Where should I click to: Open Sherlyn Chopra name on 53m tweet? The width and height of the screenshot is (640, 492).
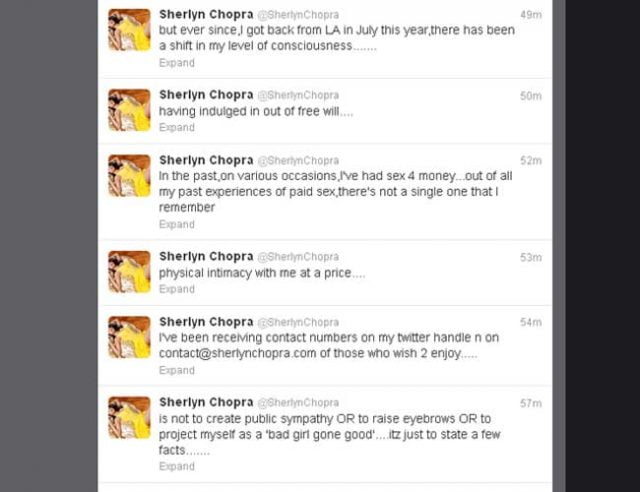click(206, 257)
